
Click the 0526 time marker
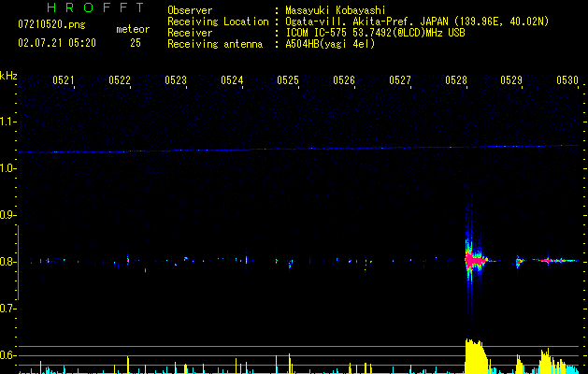click(344, 80)
